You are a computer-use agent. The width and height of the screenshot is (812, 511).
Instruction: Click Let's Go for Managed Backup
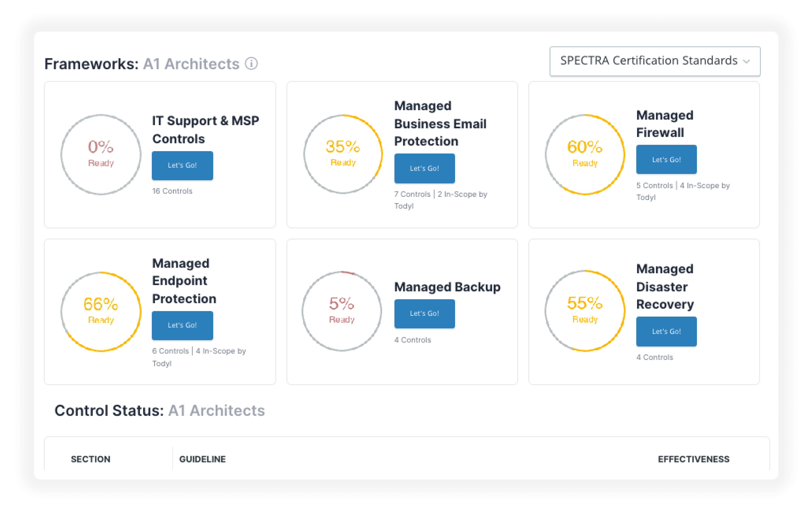(x=425, y=313)
